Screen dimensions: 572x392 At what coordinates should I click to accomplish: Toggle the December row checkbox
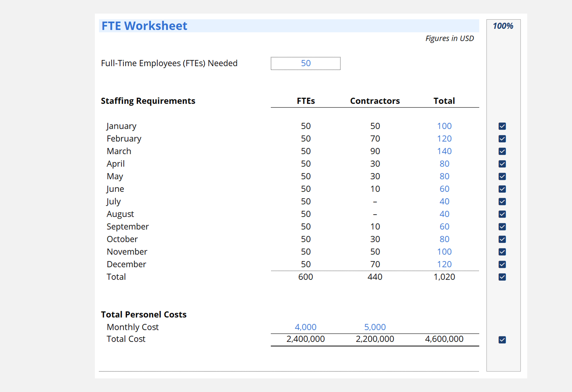tap(502, 264)
